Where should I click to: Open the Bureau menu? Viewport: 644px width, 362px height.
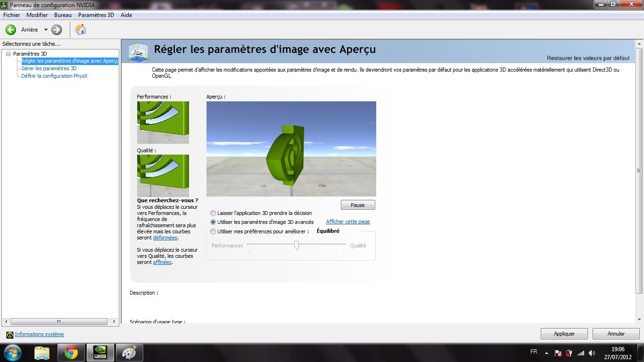(x=63, y=15)
